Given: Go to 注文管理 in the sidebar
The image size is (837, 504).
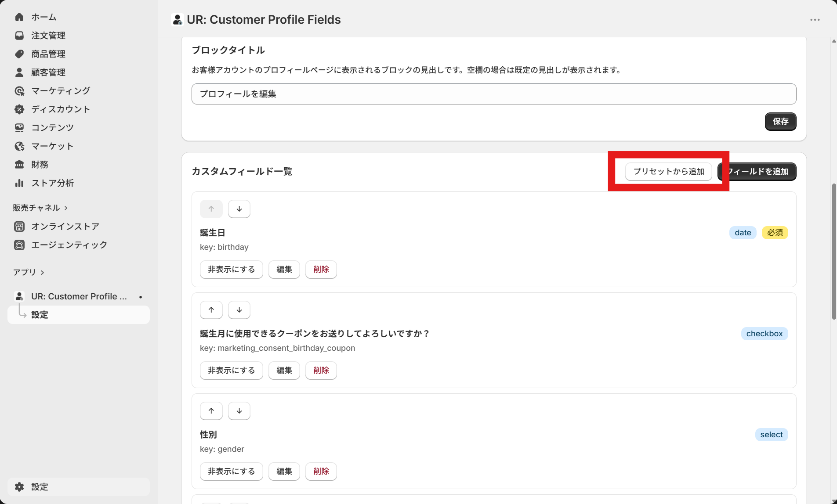Looking at the screenshot, I should point(48,36).
